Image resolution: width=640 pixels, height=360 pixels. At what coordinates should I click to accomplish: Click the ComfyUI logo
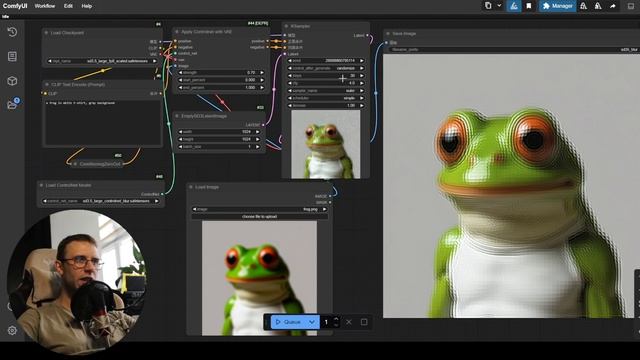pyautogui.click(x=15, y=6)
